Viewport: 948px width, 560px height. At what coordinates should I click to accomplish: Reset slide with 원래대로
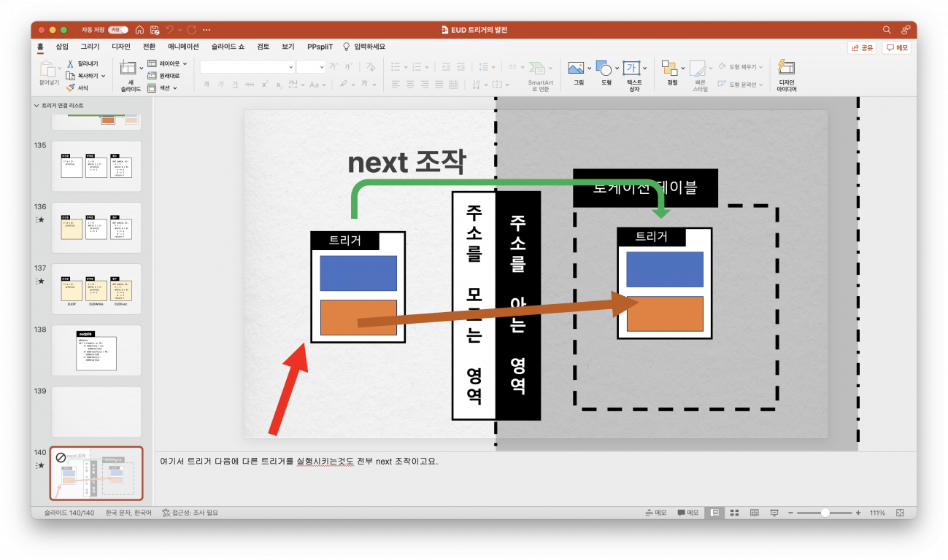(164, 75)
